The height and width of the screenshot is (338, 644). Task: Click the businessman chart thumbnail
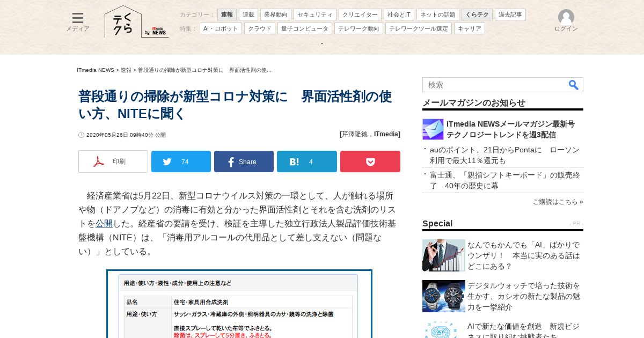click(444, 255)
